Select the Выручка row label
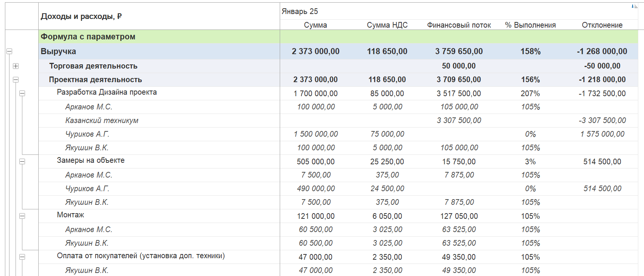 (x=58, y=51)
